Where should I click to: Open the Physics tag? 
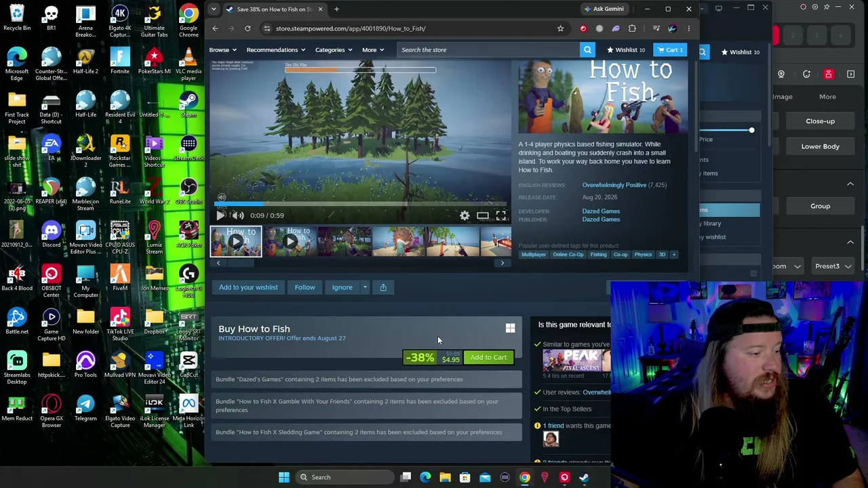tap(643, 255)
